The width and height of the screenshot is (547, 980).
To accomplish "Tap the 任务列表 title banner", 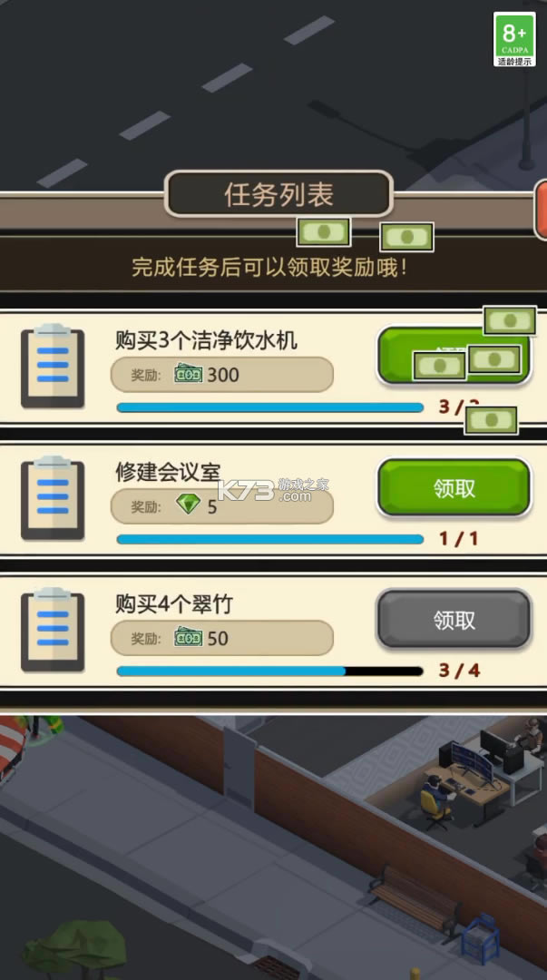I will tap(278, 194).
